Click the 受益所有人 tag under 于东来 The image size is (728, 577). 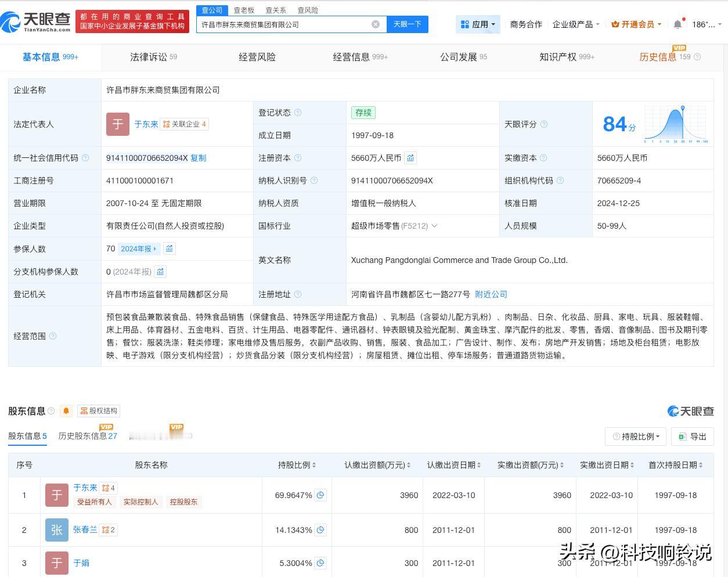point(94,502)
